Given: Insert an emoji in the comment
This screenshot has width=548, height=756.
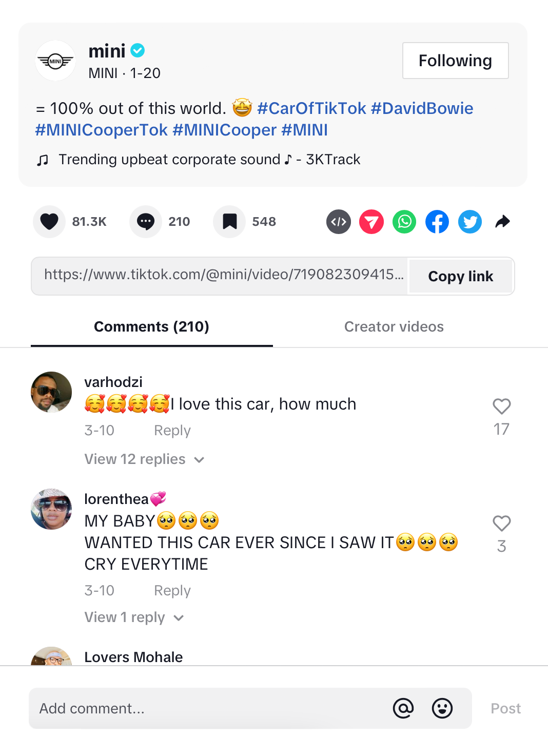Looking at the screenshot, I should (442, 708).
